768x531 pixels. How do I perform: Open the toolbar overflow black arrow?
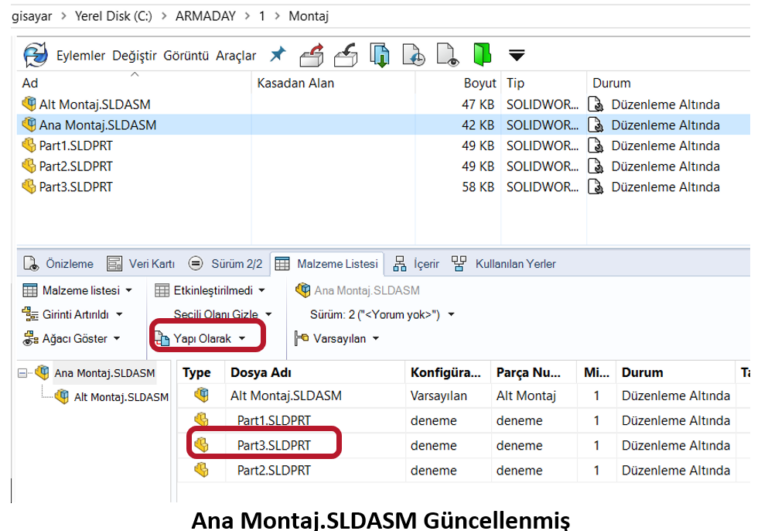pyautogui.click(x=517, y=56)
